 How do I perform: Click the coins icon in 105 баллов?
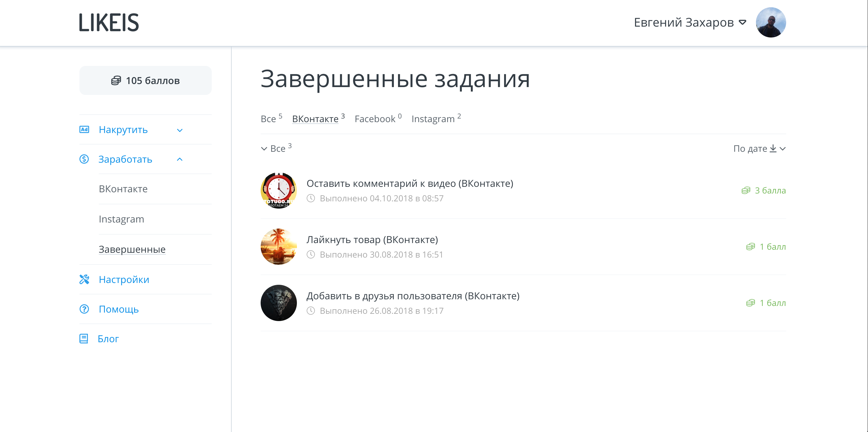click(x=116, y=81)
